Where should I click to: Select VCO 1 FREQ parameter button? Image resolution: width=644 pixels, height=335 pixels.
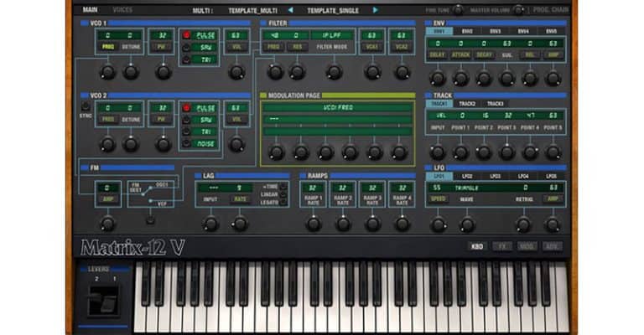tap(108, 47)
